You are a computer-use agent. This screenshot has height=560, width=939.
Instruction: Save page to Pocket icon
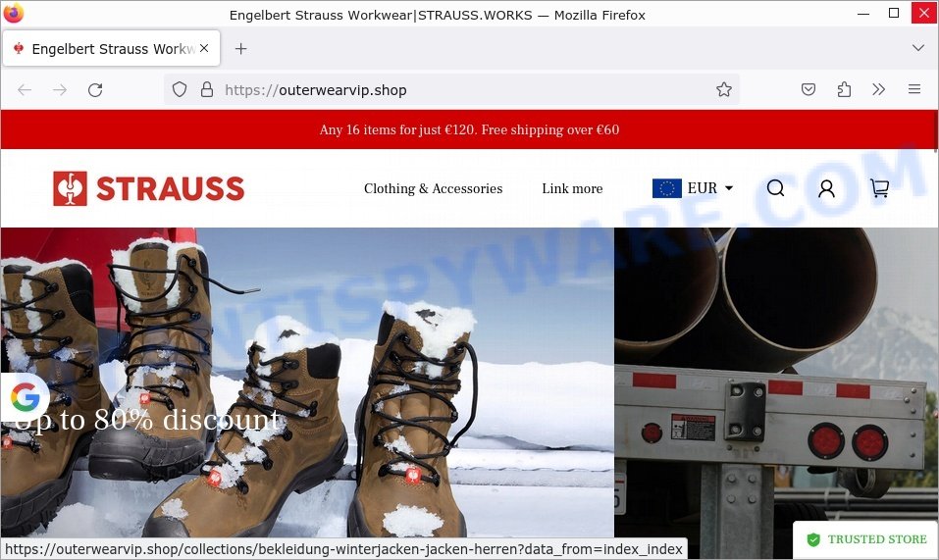pos(809,90)
